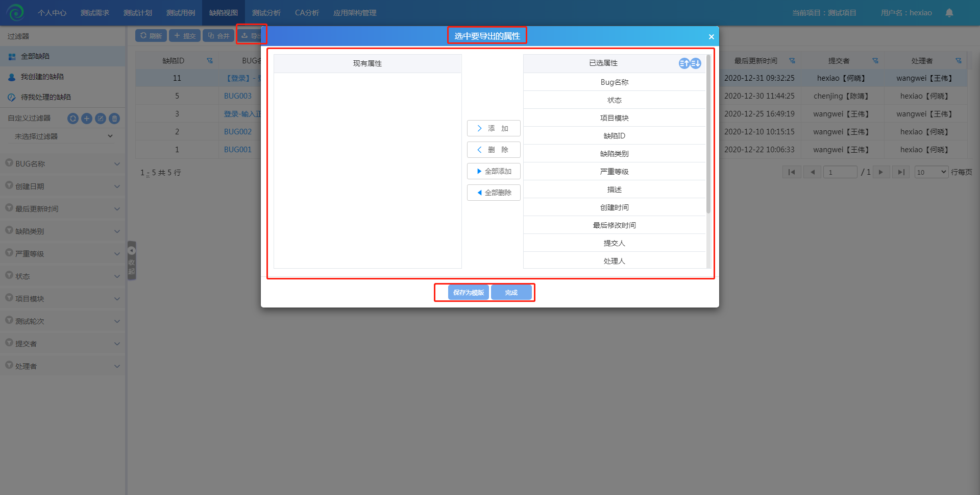Screen dimensions: 980x495
Task: Expand the BUG名称 filter section
Action: pyautogui.click(x=63, y=164)
